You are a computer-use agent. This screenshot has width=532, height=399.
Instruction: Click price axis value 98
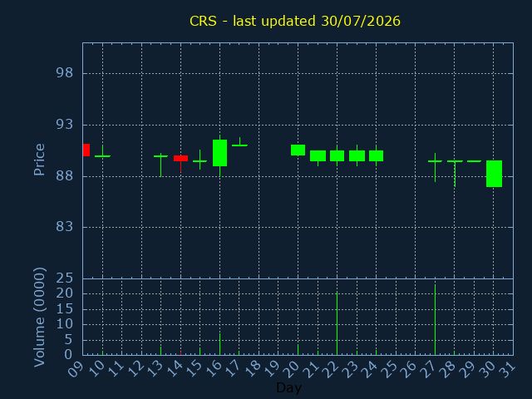[64, 73]
